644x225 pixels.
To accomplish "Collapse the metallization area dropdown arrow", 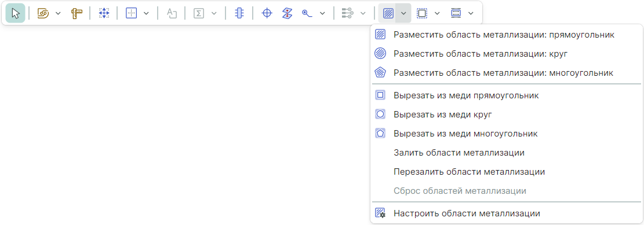I will coord(404,13).
